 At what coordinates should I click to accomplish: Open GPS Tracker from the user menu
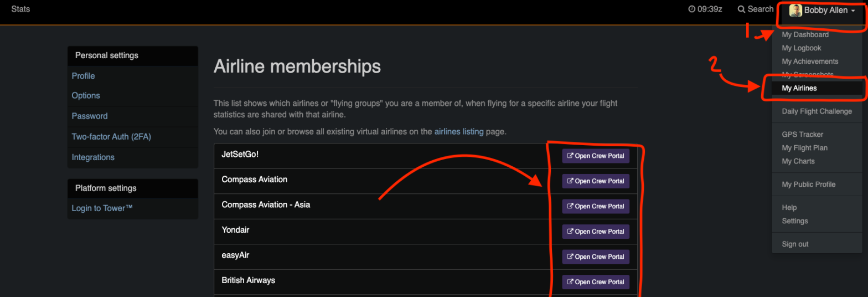[x=802, y=134]
